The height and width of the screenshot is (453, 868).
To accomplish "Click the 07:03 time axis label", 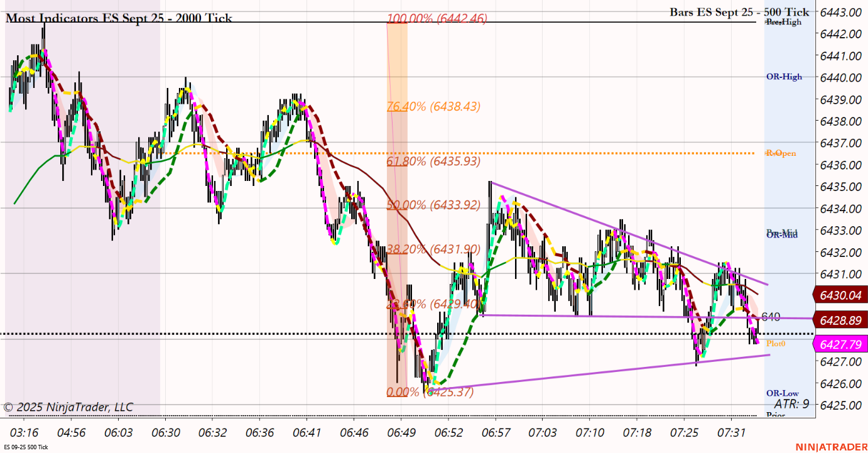I will (542, 433).
